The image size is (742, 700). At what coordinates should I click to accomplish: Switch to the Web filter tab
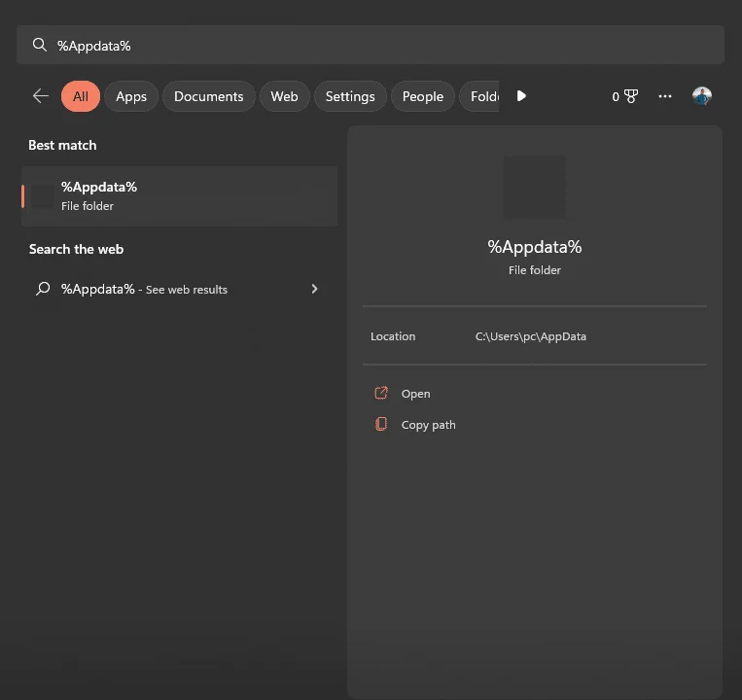(x=284, y=96)
